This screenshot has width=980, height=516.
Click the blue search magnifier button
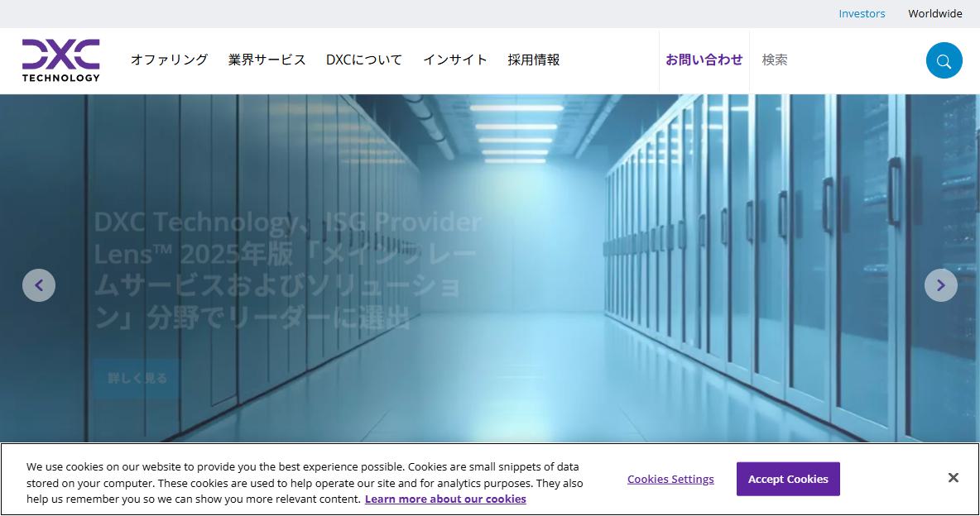[x=944, y=60]
